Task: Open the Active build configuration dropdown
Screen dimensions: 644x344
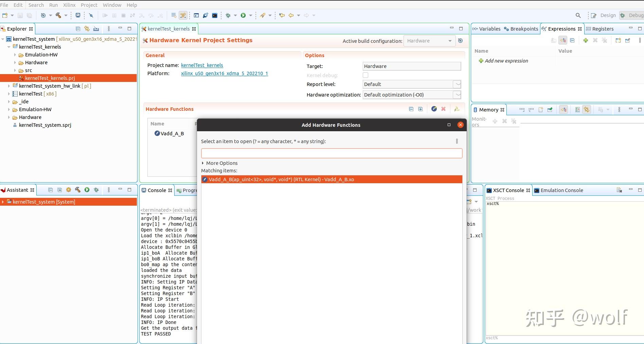Action: [429, 41]
